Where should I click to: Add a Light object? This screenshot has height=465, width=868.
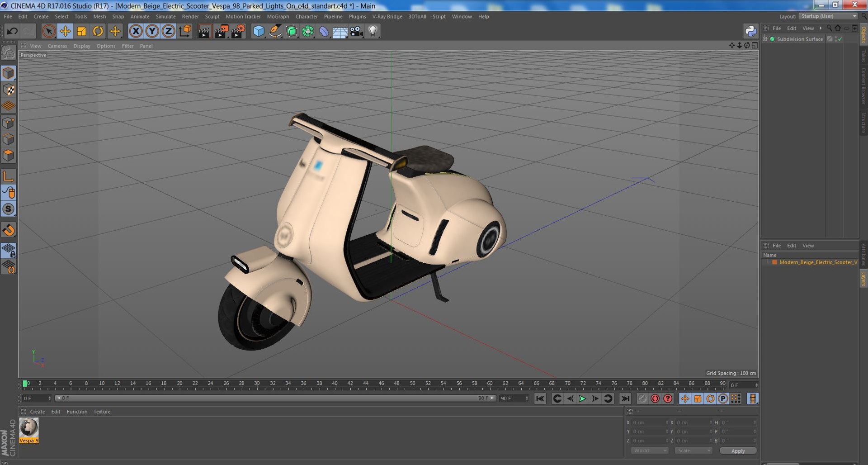click(x=373, y=31)
